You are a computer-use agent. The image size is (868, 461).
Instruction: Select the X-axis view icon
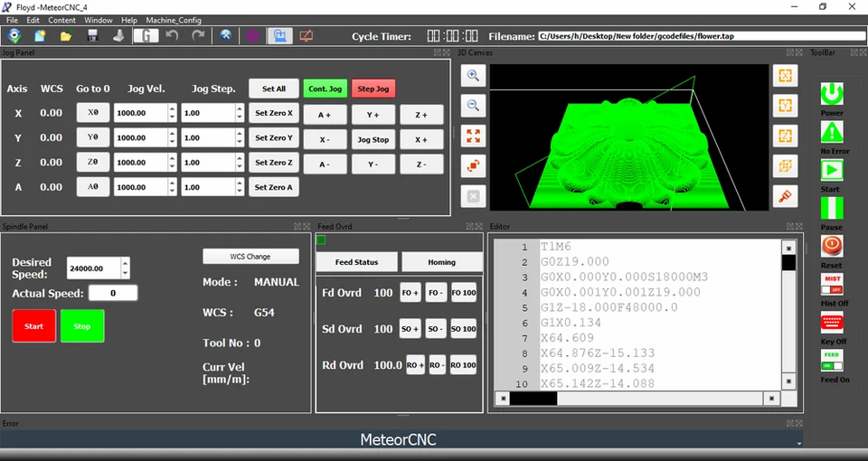coord(785,76)
